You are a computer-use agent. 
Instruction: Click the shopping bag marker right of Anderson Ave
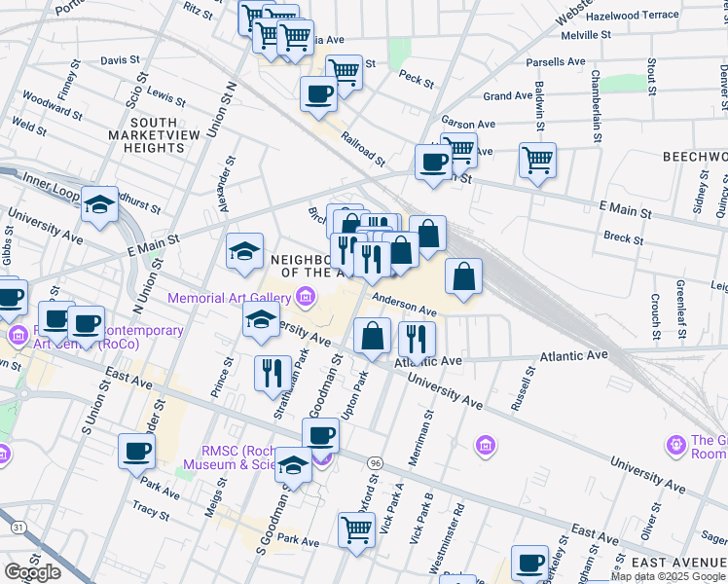click(464, 276)
